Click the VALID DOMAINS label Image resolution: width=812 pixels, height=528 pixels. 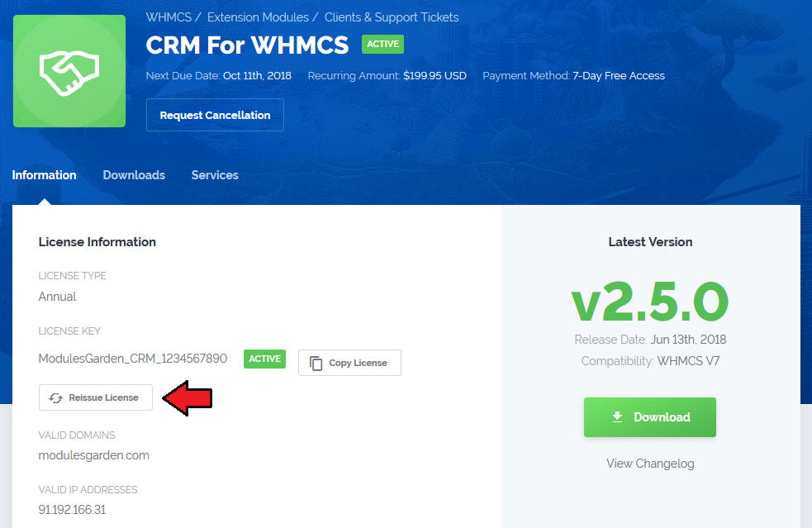pos(77,435)
